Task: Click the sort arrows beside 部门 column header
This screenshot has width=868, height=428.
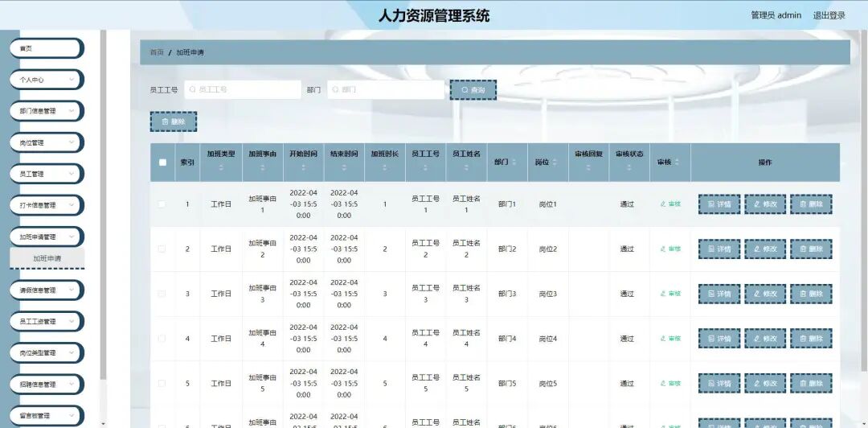Action: pos(514,163)
